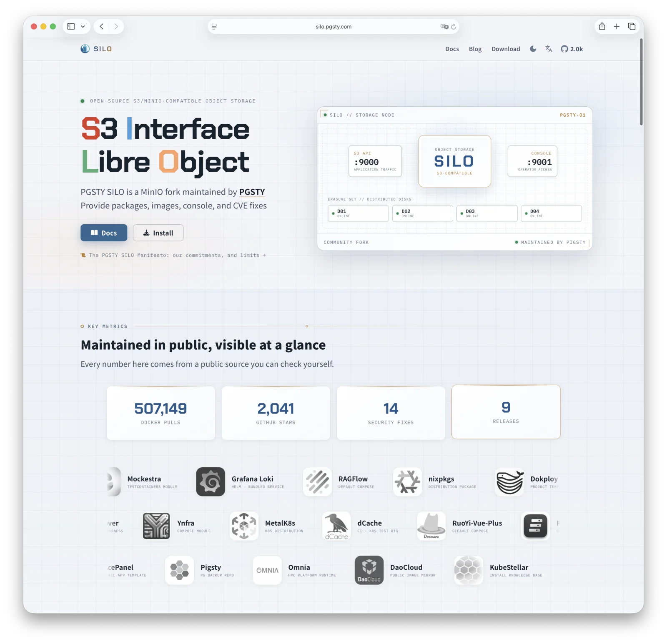This screenshot has width=667, height=644.
Task: Click the Console :9001 box
Action: [532, 161]
